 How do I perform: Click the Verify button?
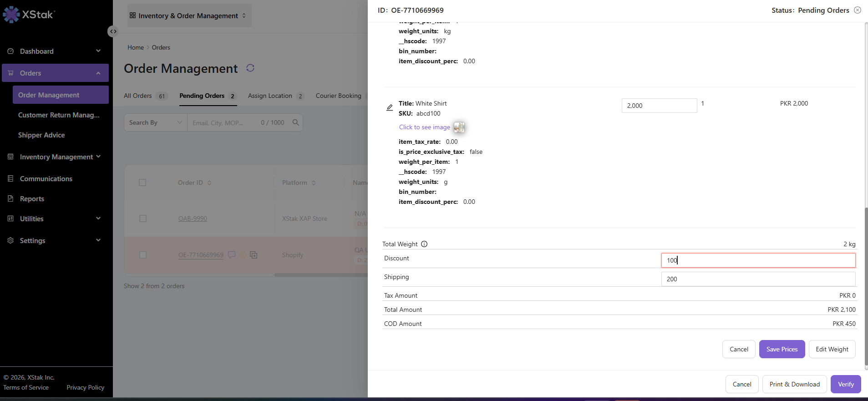pos(846,384)
